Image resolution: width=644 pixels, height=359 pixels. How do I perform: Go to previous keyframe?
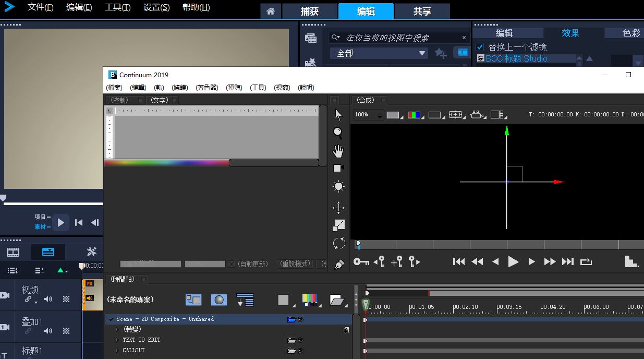[x=380, y=261]
